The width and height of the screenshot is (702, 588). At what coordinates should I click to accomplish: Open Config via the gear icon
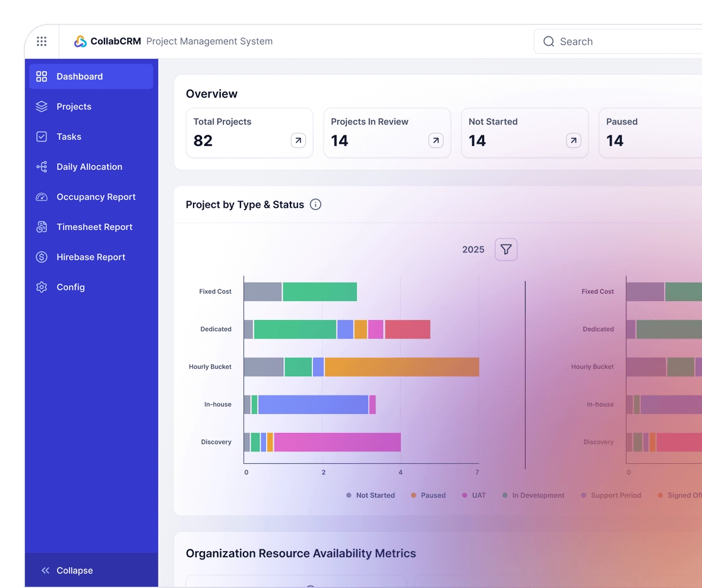click(x=41, y=287)
